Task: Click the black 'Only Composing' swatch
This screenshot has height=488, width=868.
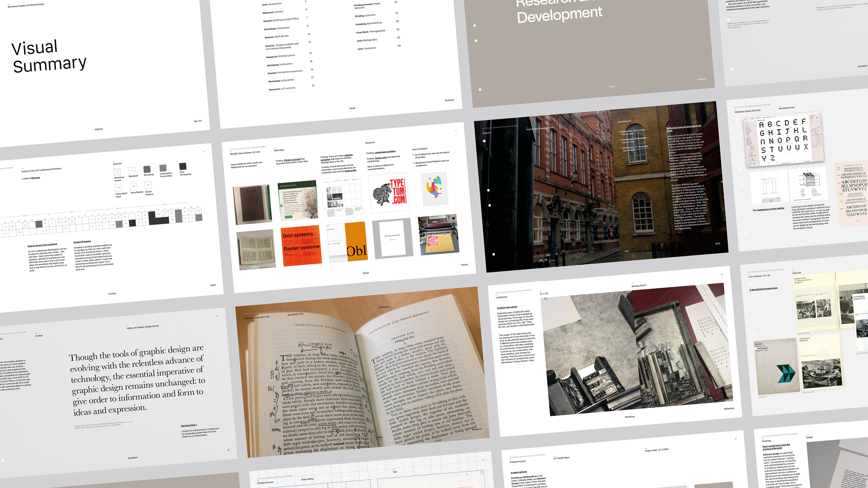Action: click(183, 166)
